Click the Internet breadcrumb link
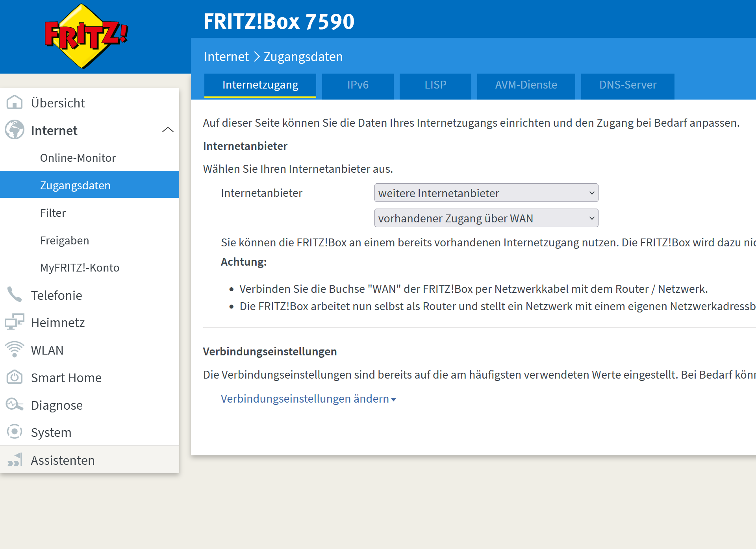Image resolution: width=756 pixels, height=549 pixels. click(226, 57)
